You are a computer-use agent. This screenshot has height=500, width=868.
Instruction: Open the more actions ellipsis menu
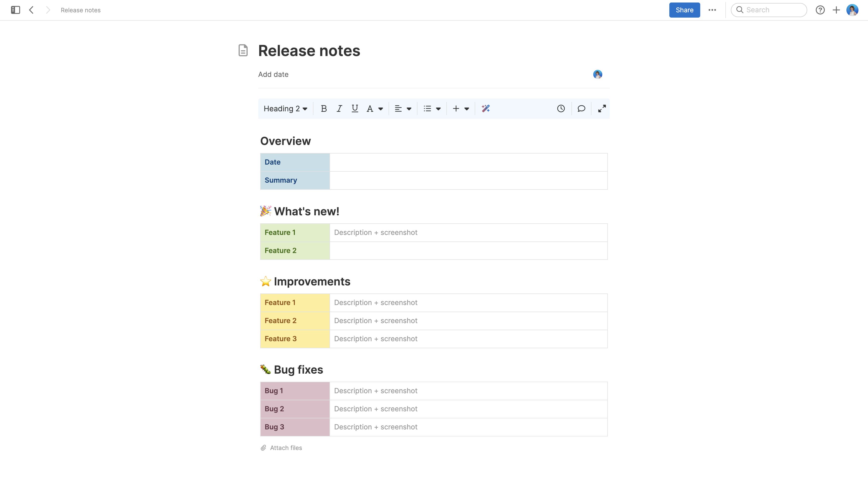(713, 10)
